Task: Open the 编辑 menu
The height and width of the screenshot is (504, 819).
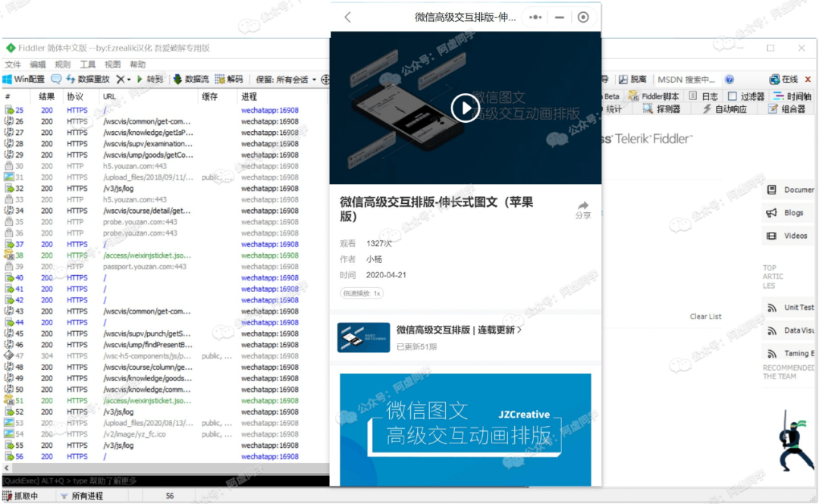Action: click(x=38, y=64)
